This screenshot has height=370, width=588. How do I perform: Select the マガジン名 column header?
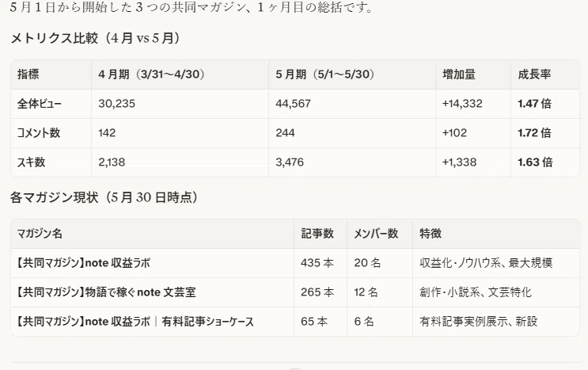click(x=40, y=234)
